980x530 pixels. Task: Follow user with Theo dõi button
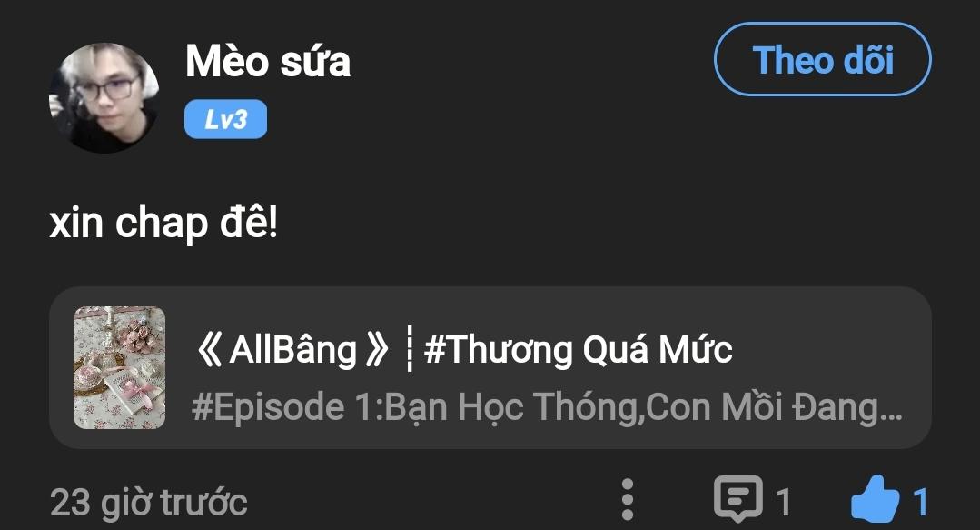[823, 59]
